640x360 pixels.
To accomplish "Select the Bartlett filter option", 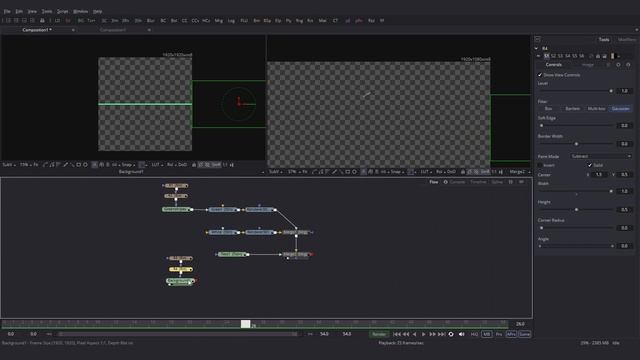I will (x=572, y=109).
